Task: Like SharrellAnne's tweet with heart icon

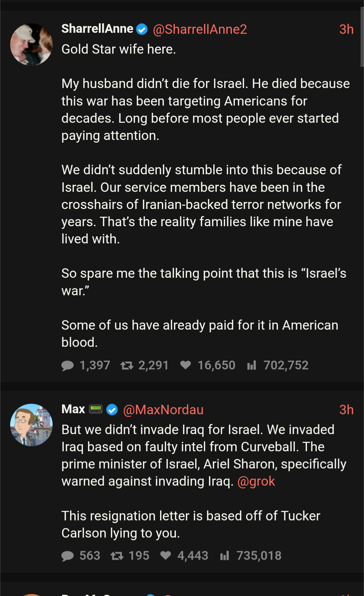Action: (185, 365)
